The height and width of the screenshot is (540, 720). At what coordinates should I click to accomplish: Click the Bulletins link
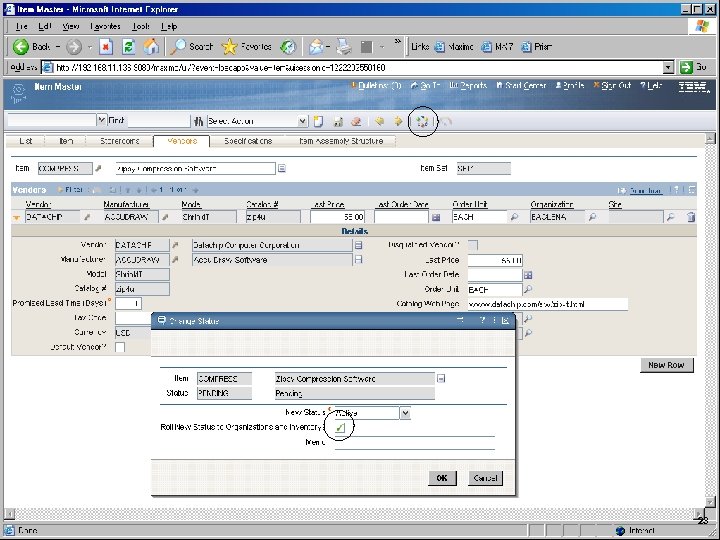coord(376,85)
